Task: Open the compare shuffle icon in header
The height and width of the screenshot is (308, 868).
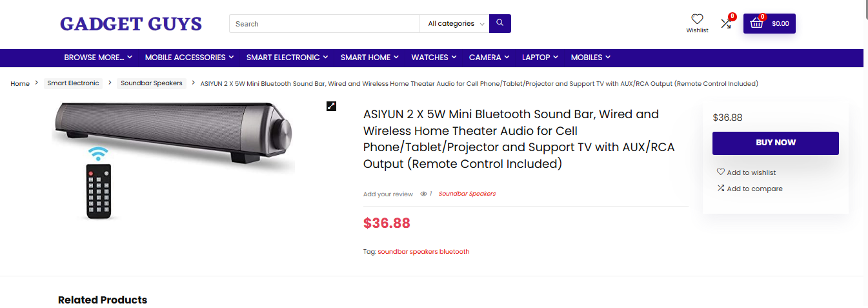Action: coord(726,23)
